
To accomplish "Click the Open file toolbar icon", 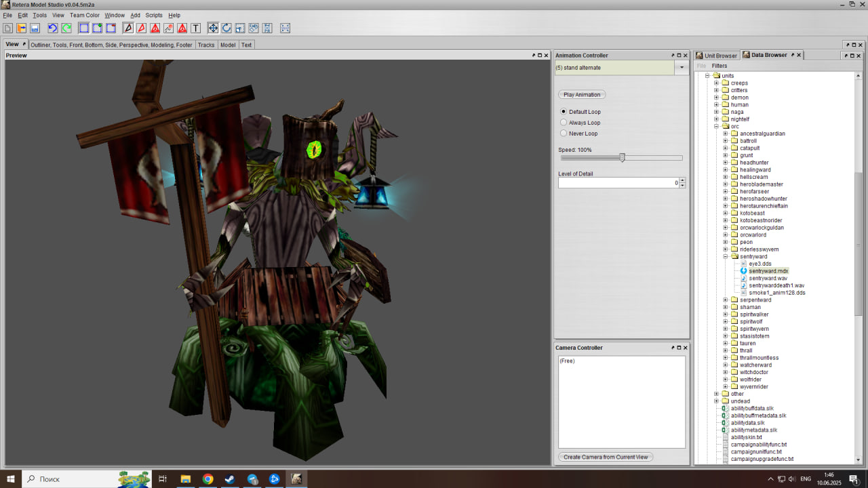I will [21, 28].
